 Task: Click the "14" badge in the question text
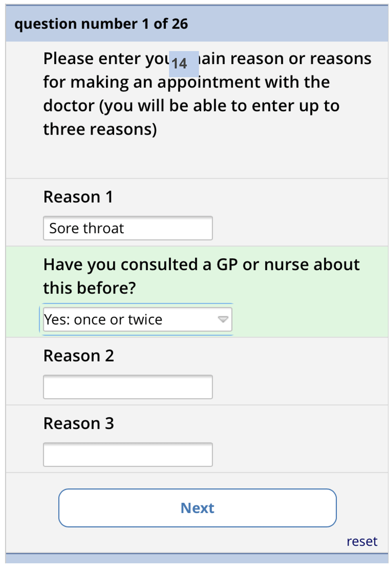pyautogui.click(x=183, y=64)
